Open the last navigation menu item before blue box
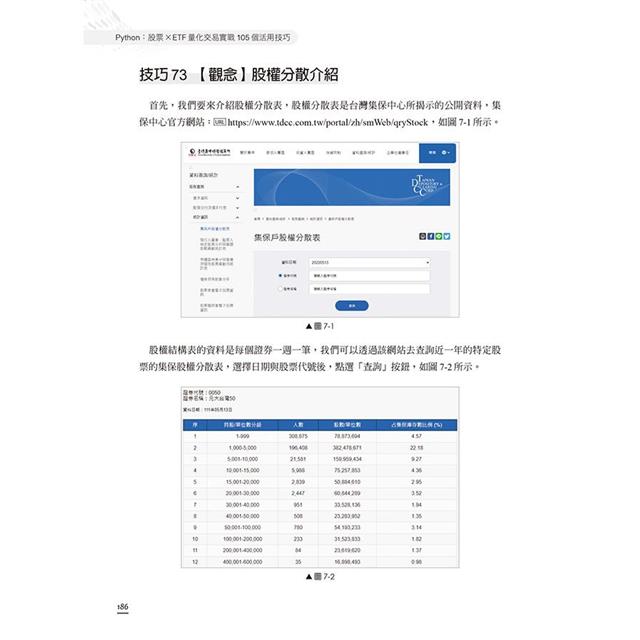Screen dimensions: 640x640 click(398, 153)
